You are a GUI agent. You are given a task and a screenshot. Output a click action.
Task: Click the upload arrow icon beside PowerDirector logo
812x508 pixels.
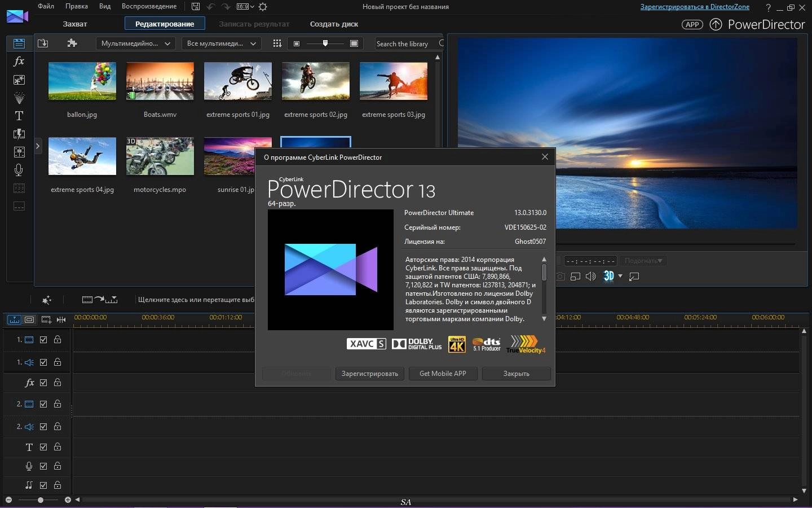(716, 24)
